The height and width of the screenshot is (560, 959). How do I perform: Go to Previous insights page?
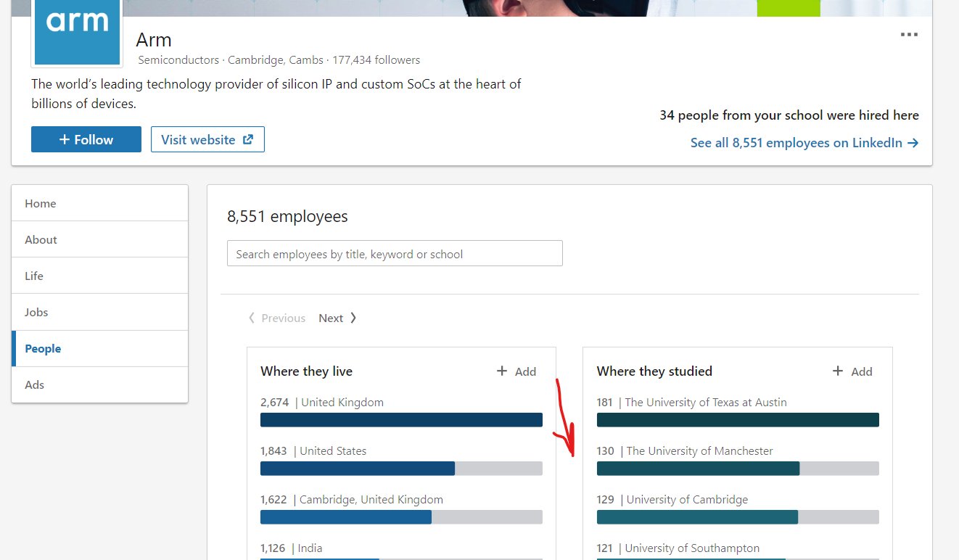(x=276, y=318)
